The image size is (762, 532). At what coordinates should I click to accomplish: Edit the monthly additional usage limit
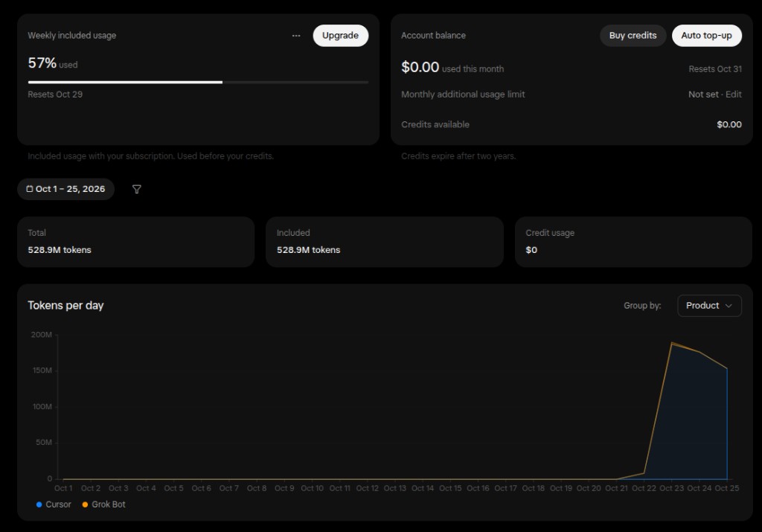click(733, 94)
